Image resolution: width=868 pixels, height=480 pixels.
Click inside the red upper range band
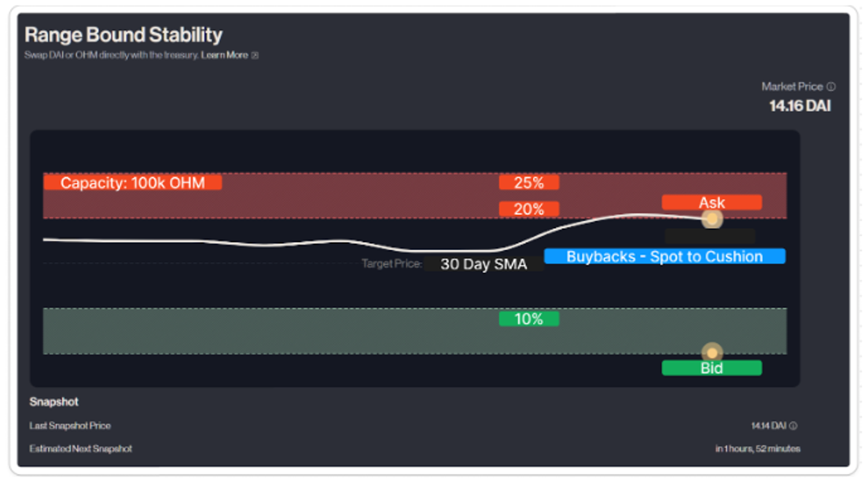(x=347, y=197)
